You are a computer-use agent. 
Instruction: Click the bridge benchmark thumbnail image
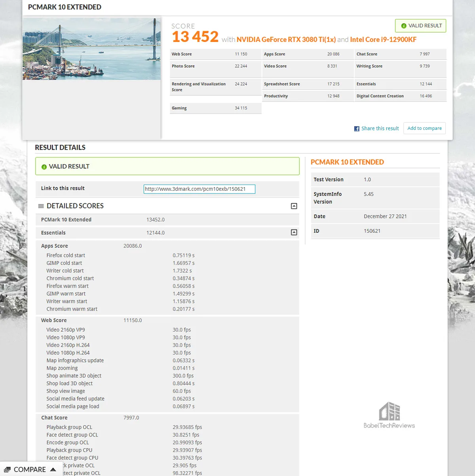[x=92, y=49]
